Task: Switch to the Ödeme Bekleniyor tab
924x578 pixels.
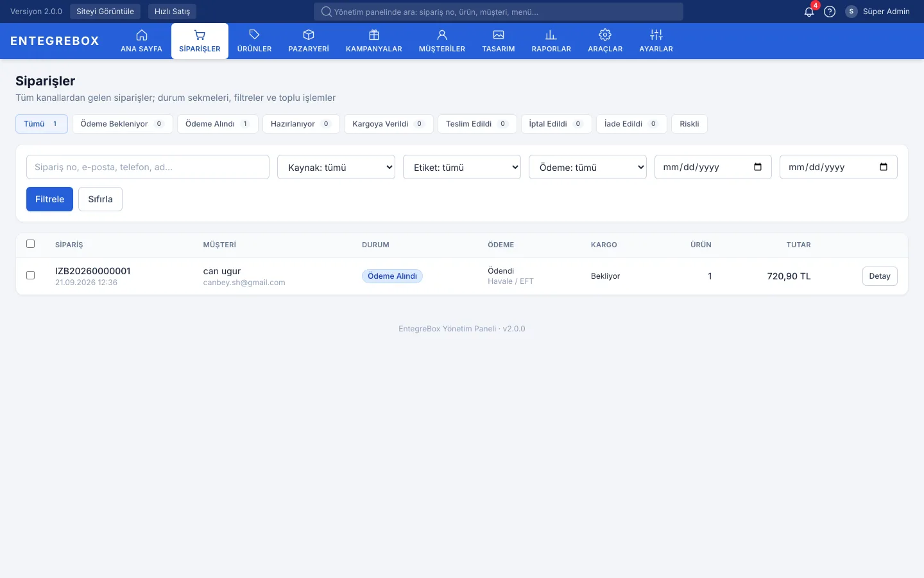Action: tap(123, 124)
